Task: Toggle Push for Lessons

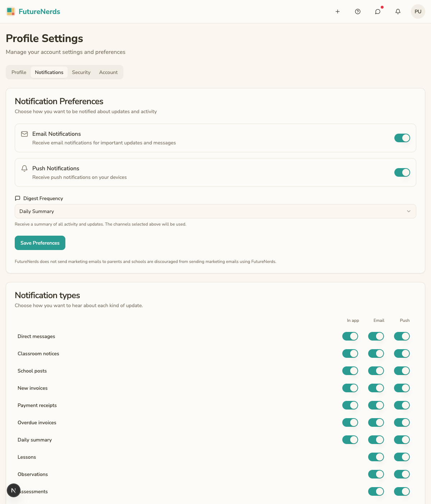Action: coord(402,457)
